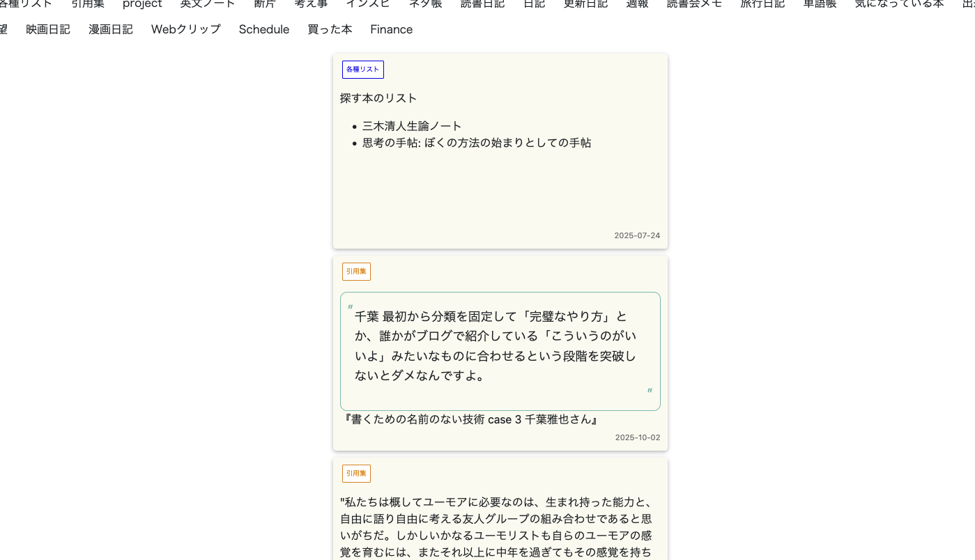Open the 読書日記 section from the navigation

point(482,5)
